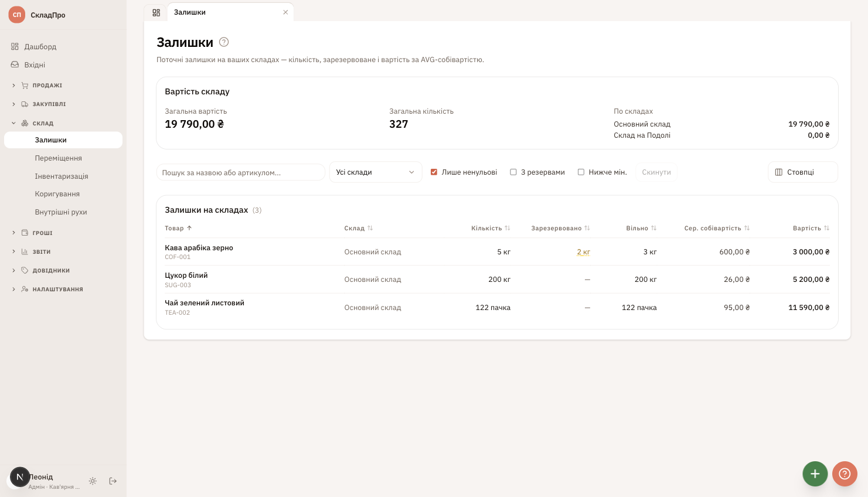Enable Нижче мін. filter
This screenshot has width=868, height=497.
[581, 172]
